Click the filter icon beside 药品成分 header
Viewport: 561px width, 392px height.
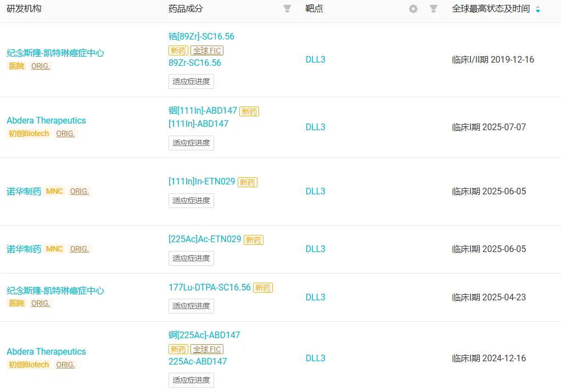[x=287, y=9]
